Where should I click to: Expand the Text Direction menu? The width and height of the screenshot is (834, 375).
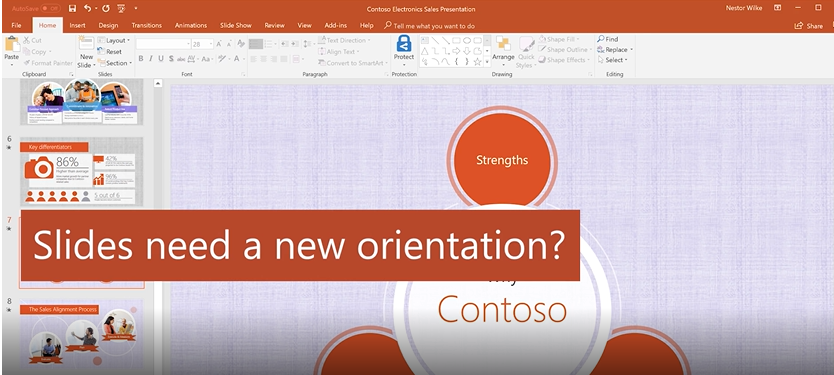345,40
